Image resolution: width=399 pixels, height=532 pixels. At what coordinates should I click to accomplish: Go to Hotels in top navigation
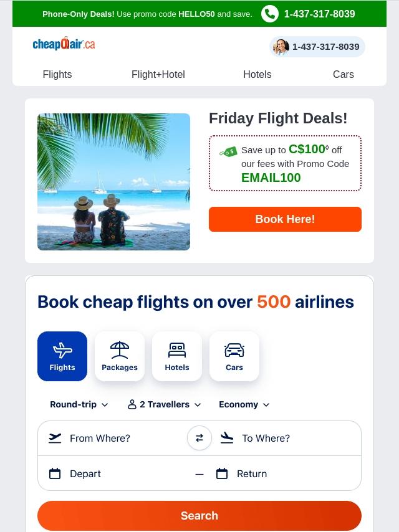257,74
